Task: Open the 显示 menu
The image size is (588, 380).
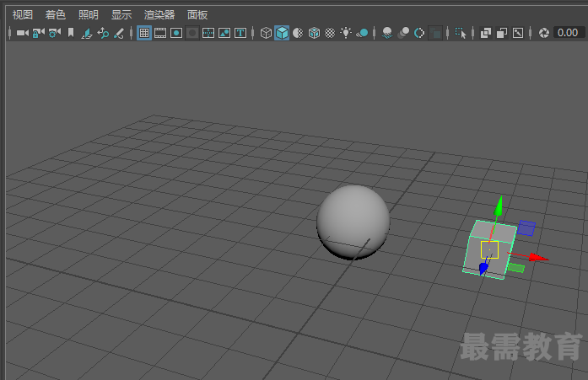Action: tap(121, 15)
